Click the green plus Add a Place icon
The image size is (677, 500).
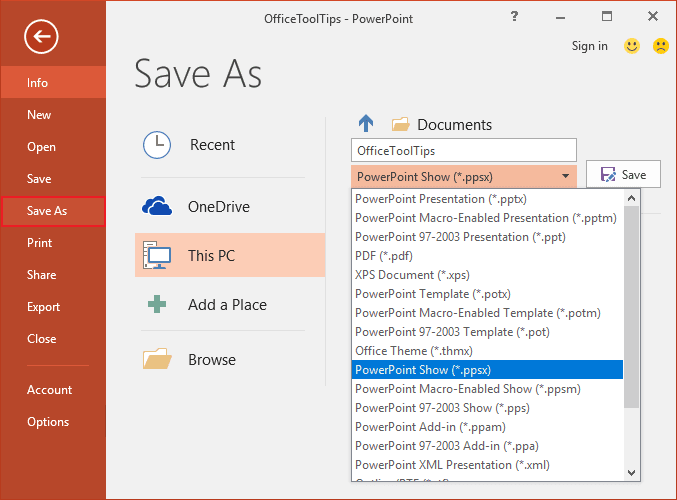pos(157,304)
